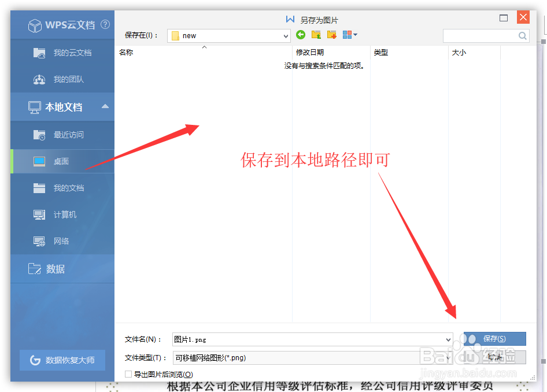Maximize the save dialog window

click(x=504, y=18)
